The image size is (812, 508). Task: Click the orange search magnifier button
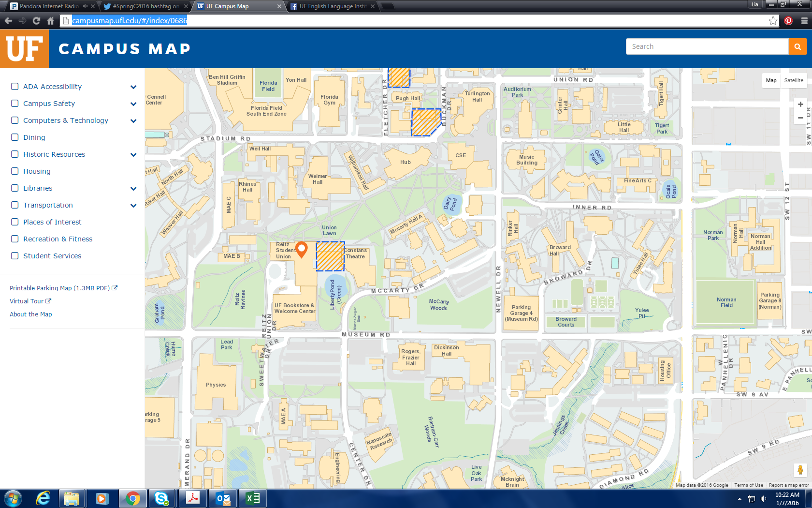coord(797,46)
